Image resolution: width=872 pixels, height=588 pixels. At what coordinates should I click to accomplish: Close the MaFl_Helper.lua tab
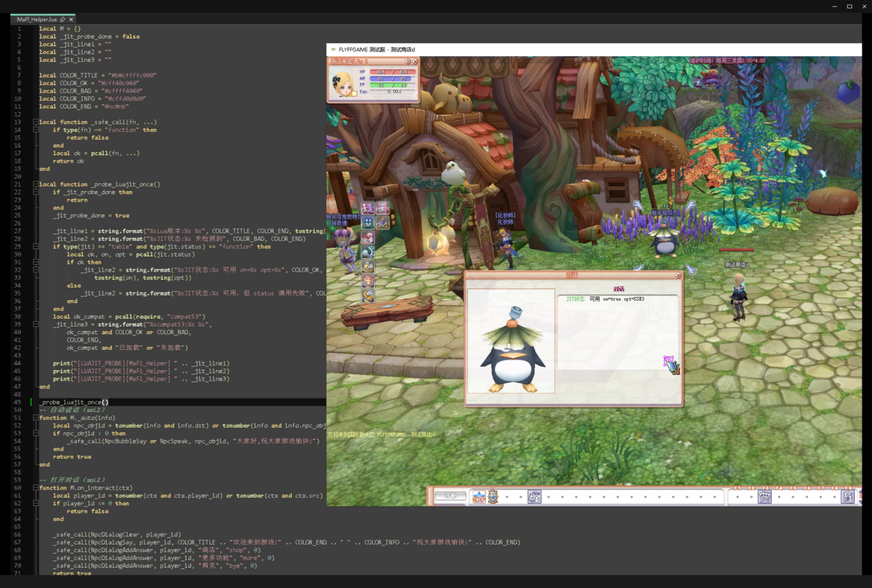click(71, 19)
